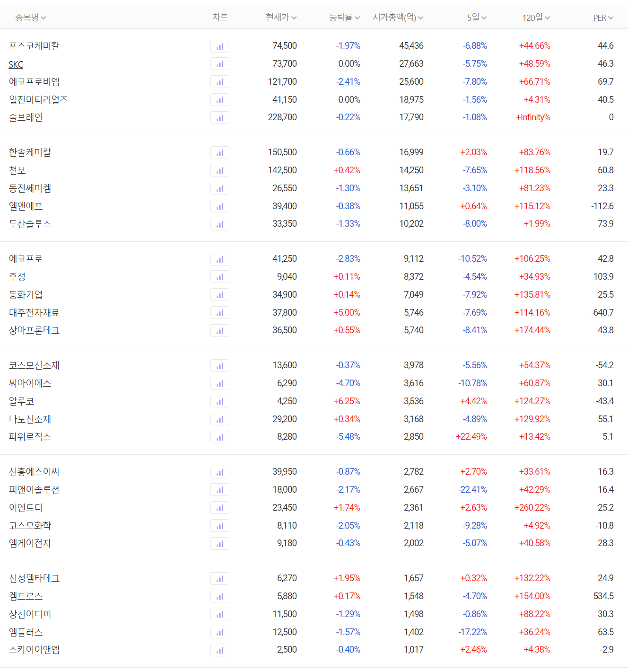Image resolution: width=628 pixels, height=672 pixels.
Task: Click chart icon for 이엔드디
Action: click(x=220, y=508)
